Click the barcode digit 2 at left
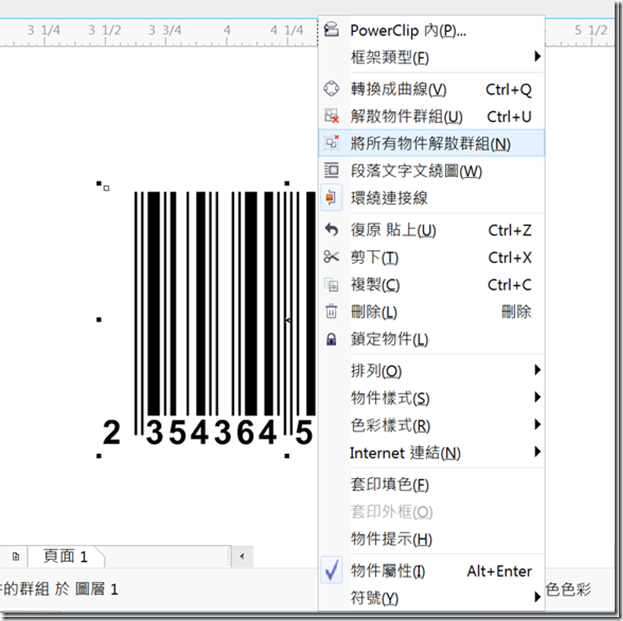 pyautogui.click(x=111, y=432)
